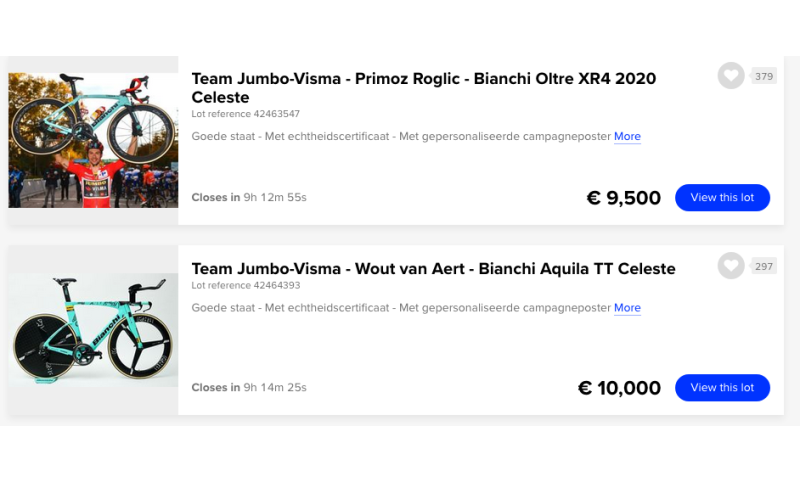The image size is (800, 484).
Task: Click the Closes in 9h 12m countdown
Action: pyautogui.click(x=249, y=197)
